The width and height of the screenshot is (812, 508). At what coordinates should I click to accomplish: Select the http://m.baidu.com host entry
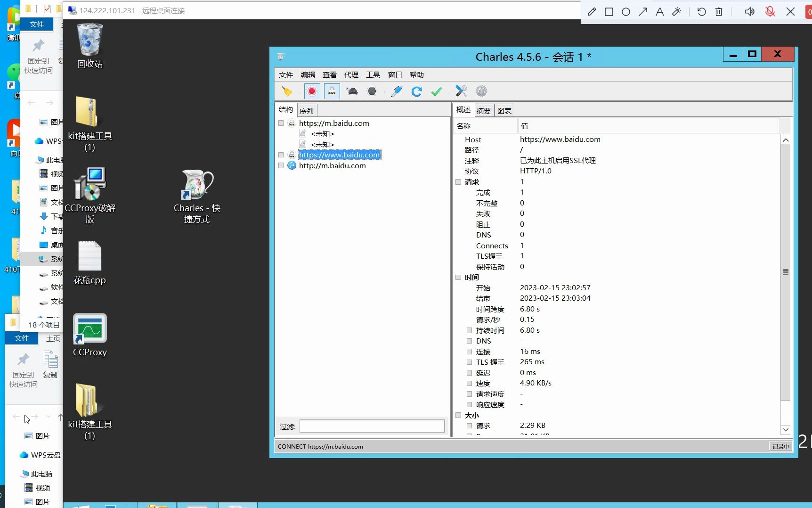333,165
